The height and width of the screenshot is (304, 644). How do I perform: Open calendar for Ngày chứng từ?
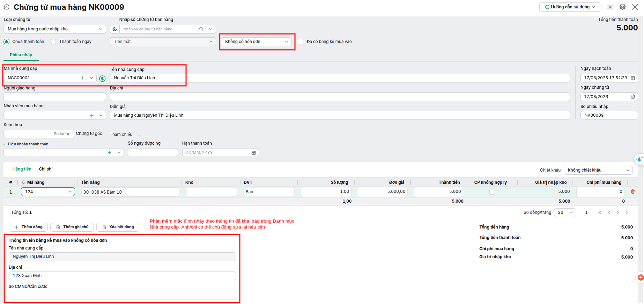coord(633,97)
